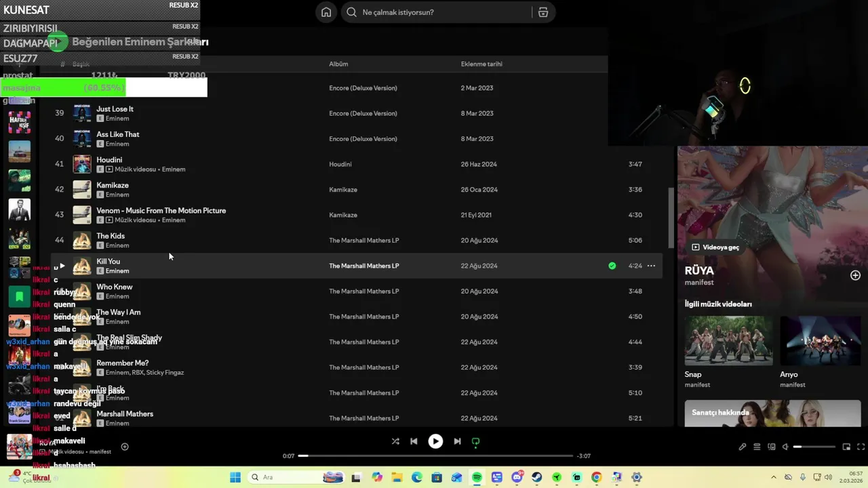Click the playback progress bar
The width and height of the screenshot is (868, 488).
435,456
